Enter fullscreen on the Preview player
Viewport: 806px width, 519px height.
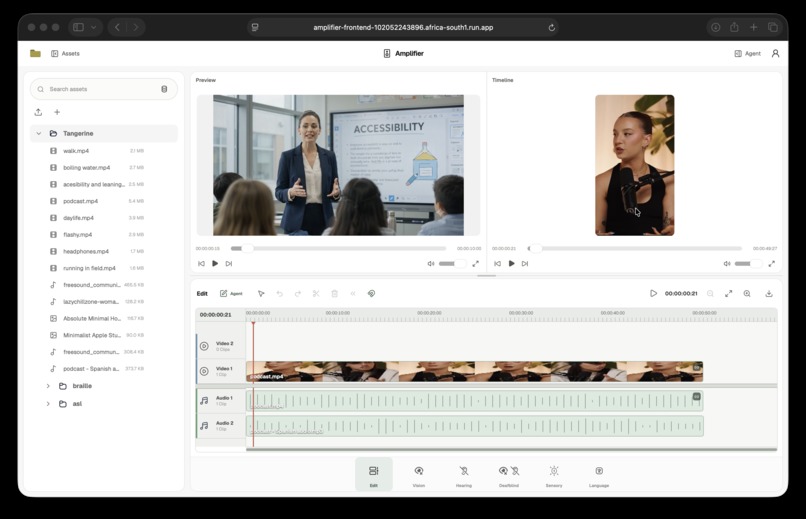pyautogui.click(x=475, y=264)
